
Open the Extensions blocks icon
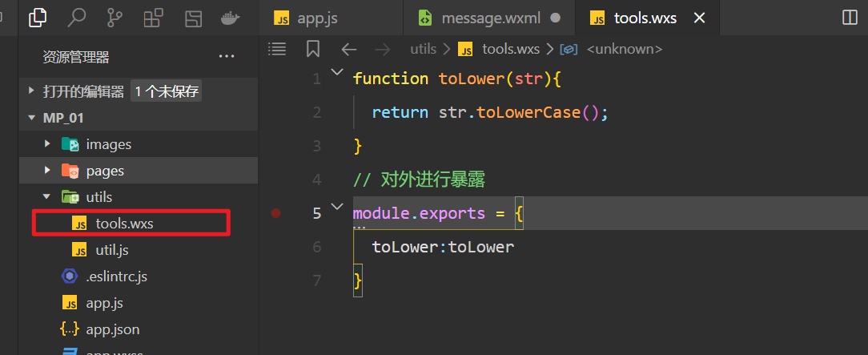click(x=153, y=18)
